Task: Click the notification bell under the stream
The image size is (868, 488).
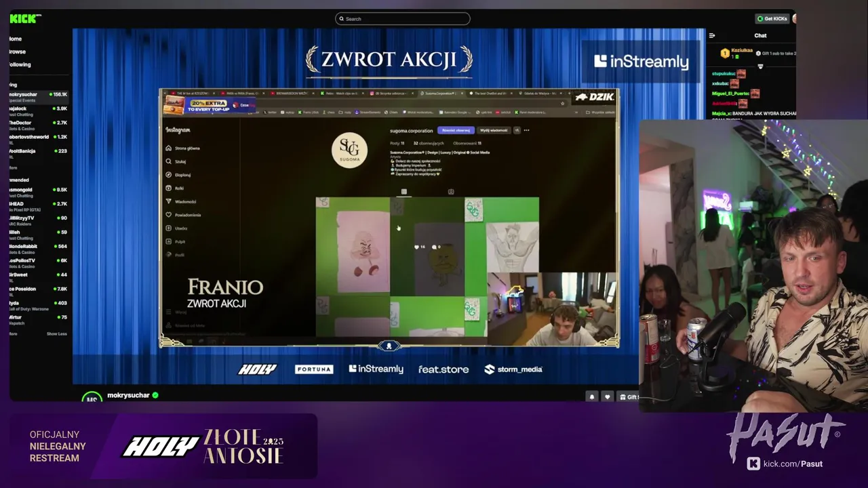Action: click(591, 397)
